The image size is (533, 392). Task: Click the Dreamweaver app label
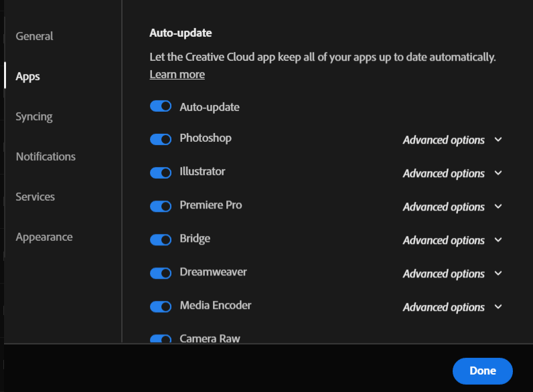click(x=213, y=272)
